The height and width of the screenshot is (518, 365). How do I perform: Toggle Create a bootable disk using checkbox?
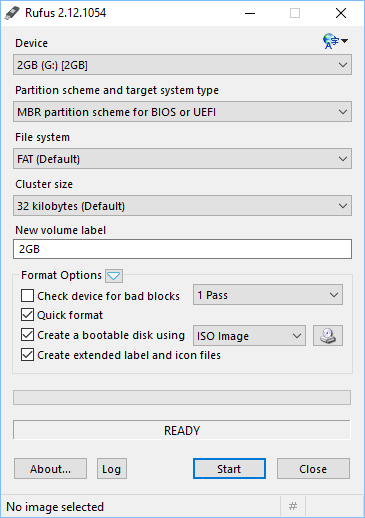[27, 335]
